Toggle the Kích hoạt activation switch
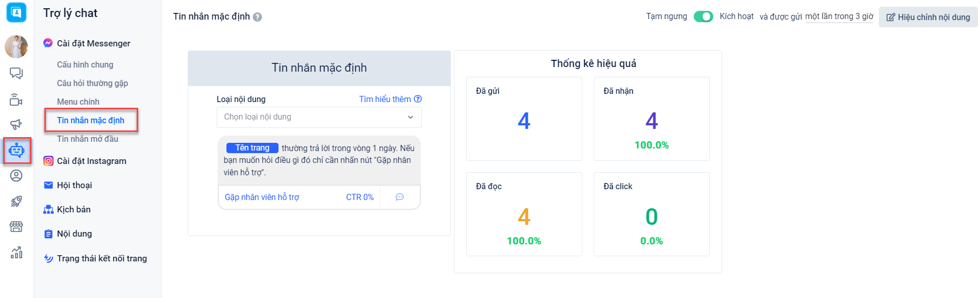This screenshot has height=298, width=980. click(x=703, y=16)
